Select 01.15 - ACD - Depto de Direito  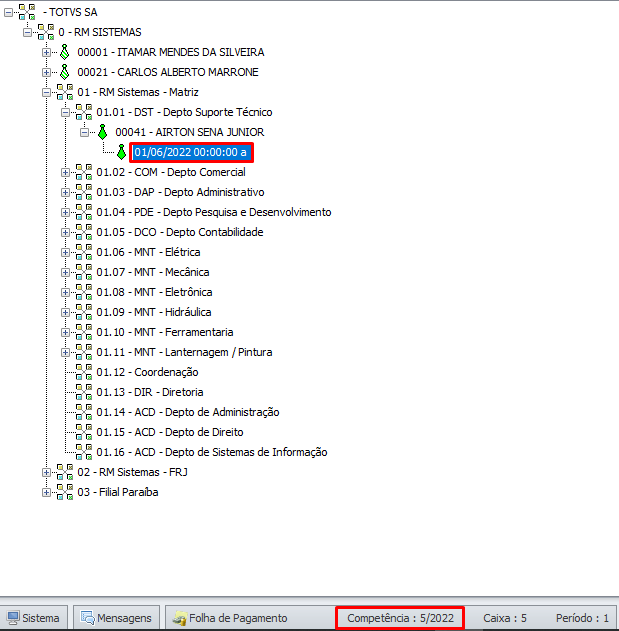(x=170, y=432)
